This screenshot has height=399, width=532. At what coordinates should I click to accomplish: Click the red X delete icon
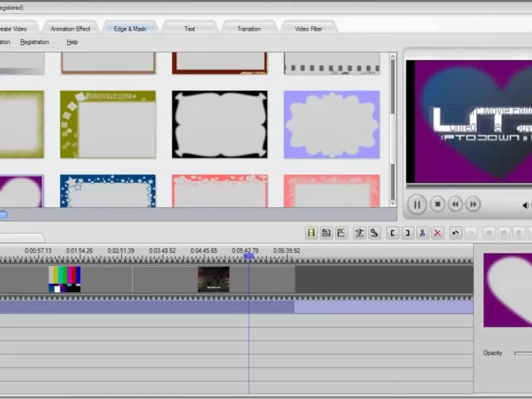tap(437, 233)
